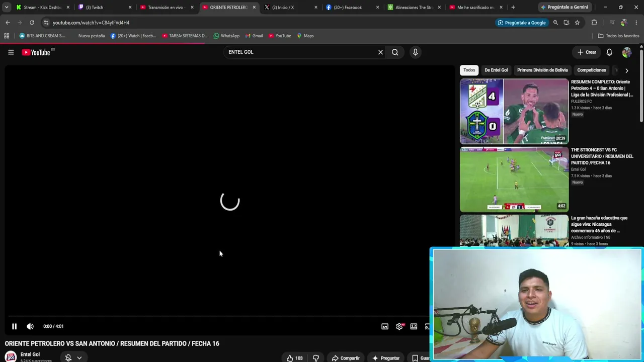The width and height of the screenshot is (644, 362).
Task: Reload the page
Action: tap(32, 23)
